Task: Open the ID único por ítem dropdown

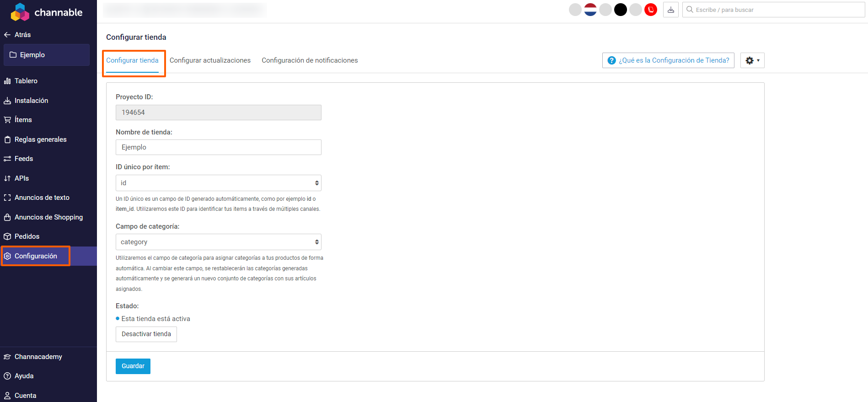Action: tap(218, 183)
